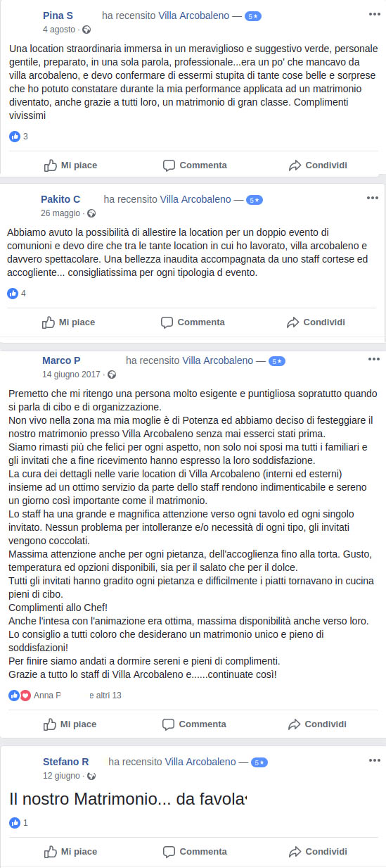386x868 pixels.
Task: Comment on Pakito C's review
Action: (x=193, y=322)
